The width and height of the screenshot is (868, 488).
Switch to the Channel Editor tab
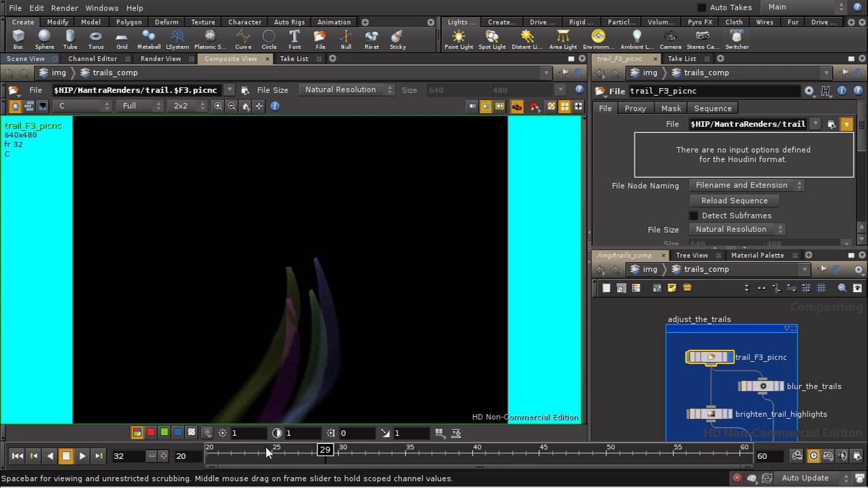[92, 59]
